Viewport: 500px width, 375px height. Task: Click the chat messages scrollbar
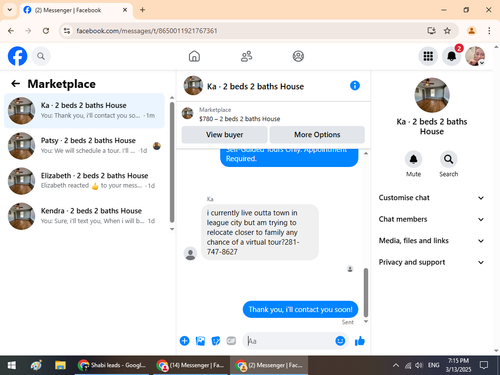366,292
